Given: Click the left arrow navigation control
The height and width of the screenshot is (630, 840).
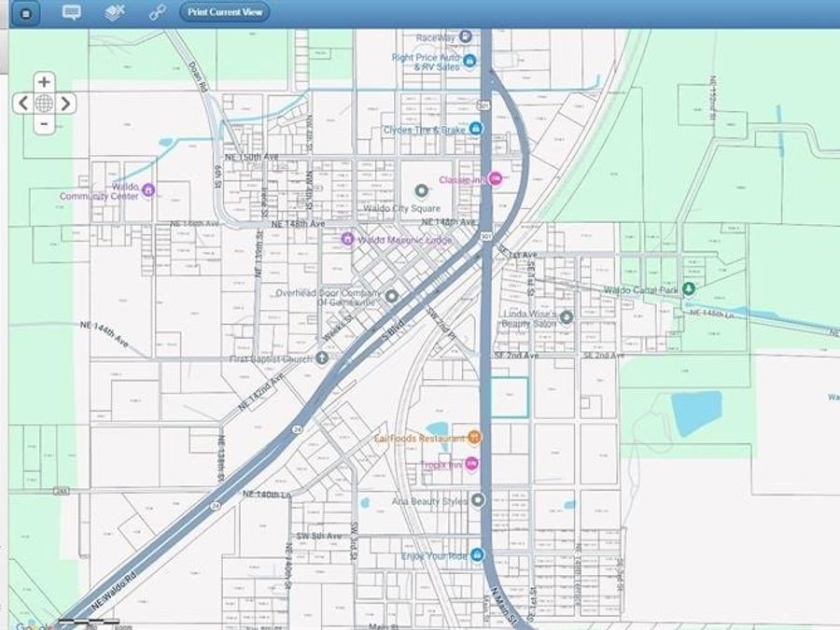Looking at the screenshot, I should pos(22,104).
